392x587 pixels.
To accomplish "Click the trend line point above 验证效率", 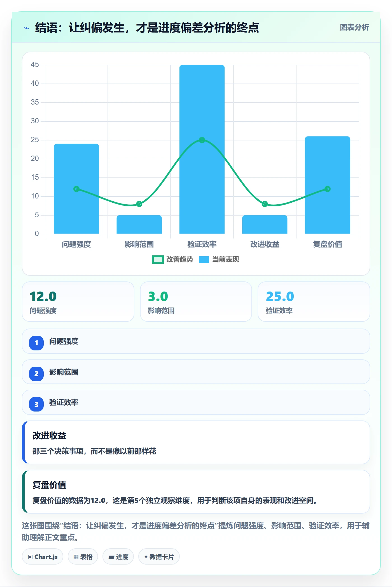I will pos(202,140).
